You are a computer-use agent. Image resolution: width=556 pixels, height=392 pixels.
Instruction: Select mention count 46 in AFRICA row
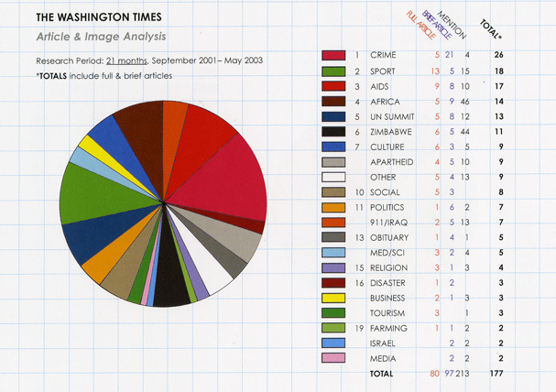click(x=465, y=102)
